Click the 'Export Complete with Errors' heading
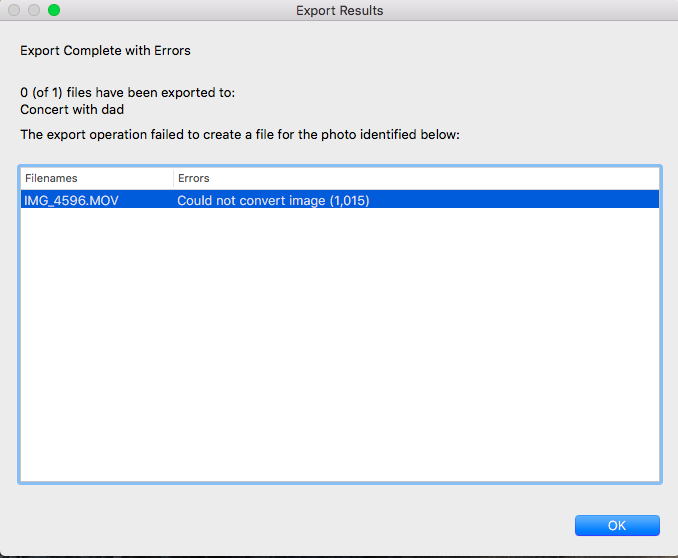This screenshot has width=678, height=558. point(105,50)
